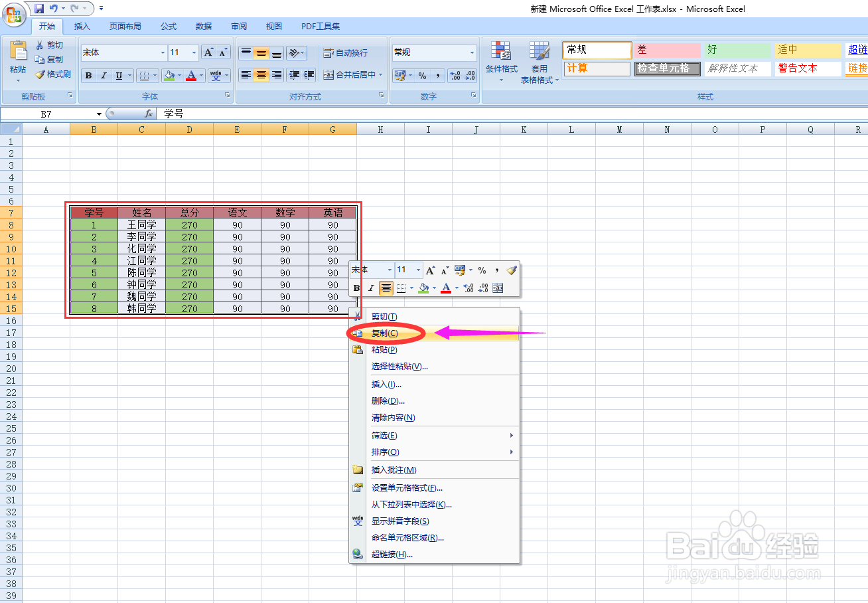The height and width of the screenshot is (603, 868).
Task: Open Format as Table (套用表格格式)
Action: pyautogui.click(x=540, y=62)
